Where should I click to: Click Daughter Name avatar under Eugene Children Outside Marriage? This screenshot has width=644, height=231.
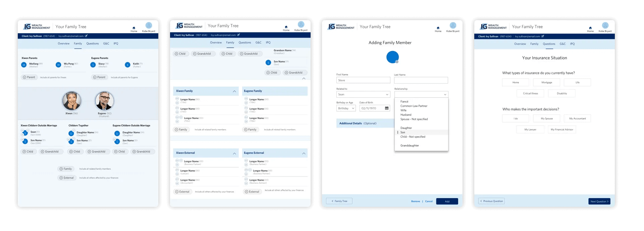point(117,133)
